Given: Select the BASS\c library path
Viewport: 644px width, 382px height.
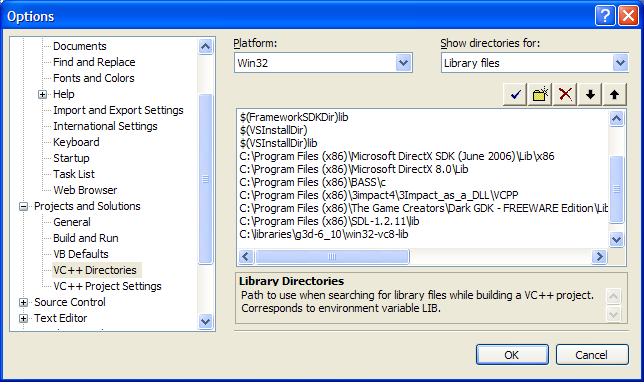Looking at the screenshot, I should pos(313,182).
